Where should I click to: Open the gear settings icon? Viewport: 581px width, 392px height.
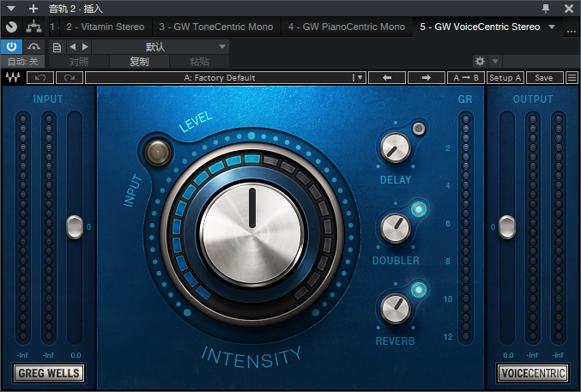(x=480, y=61)
